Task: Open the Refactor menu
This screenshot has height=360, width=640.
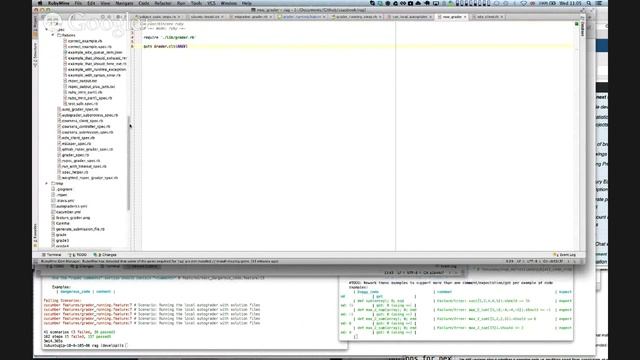Action: (x=163, y=3)
